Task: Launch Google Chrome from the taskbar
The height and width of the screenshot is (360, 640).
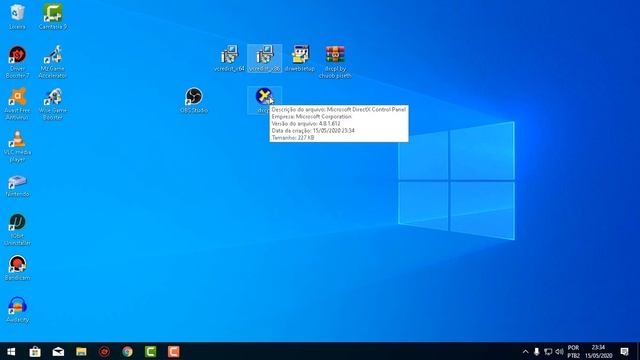Action: pos(127,351)
